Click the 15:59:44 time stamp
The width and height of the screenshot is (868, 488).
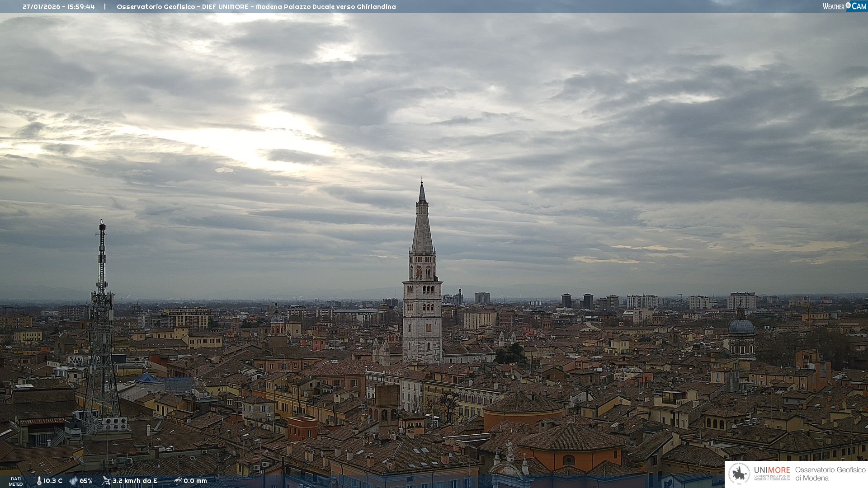pyautogui.click(x=81, y=7)
